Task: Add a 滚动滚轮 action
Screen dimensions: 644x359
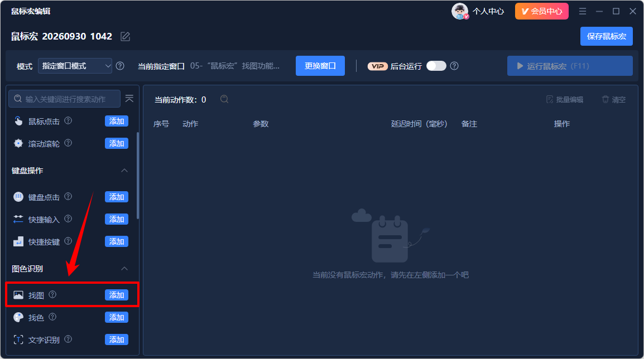Action: 117,143
